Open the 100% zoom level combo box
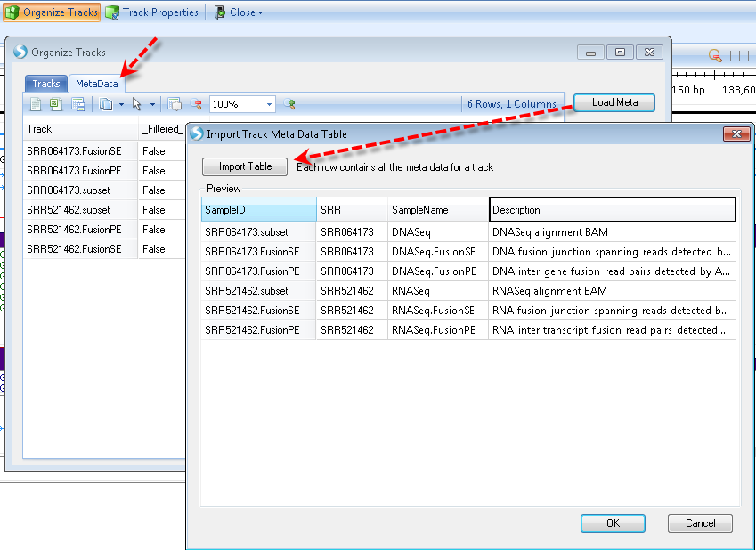This screenshot has height=550, width=756. point(242,104)
